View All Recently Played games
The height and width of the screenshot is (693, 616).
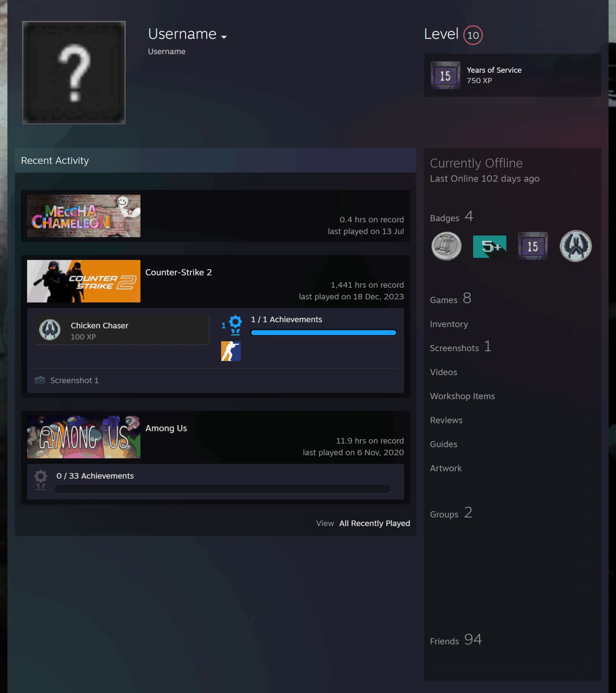click(374, 523)
